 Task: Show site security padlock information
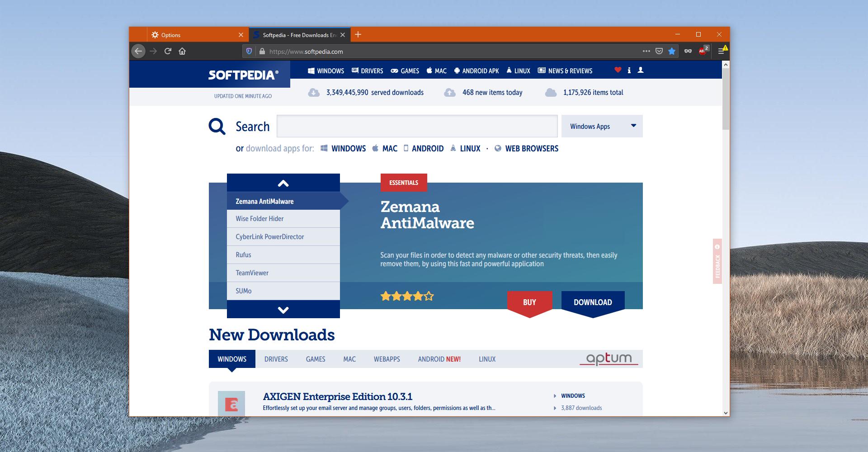[262, 52]
